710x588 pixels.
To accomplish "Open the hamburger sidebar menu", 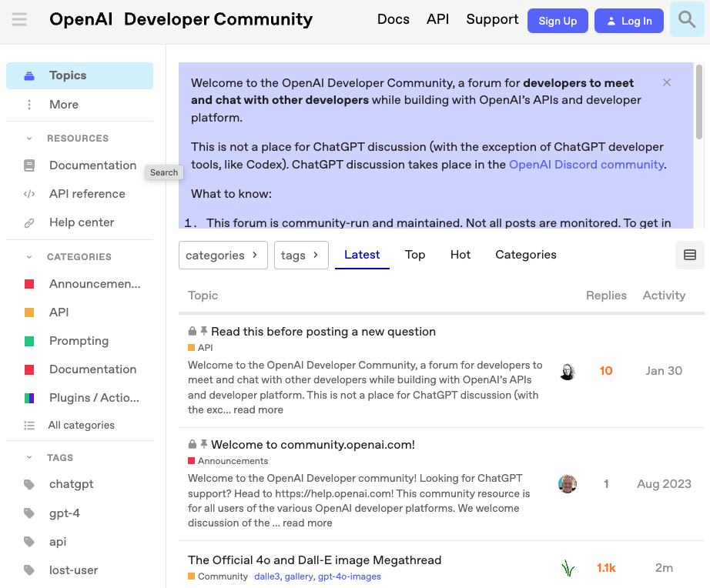I will point(19,19).
